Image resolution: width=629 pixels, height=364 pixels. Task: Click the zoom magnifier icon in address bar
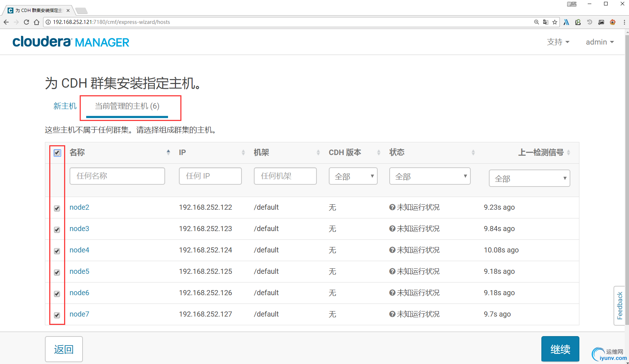click(537, 22)
